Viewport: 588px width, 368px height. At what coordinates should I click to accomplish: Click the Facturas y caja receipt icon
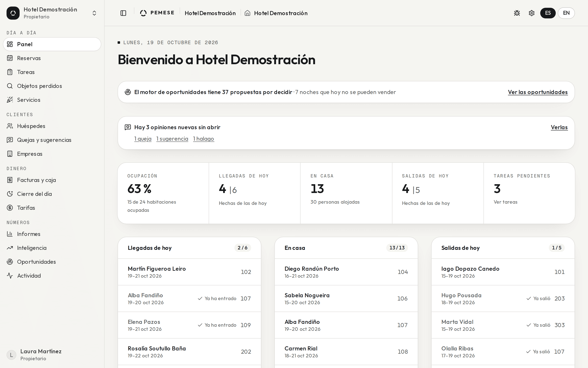click(10, 180)
